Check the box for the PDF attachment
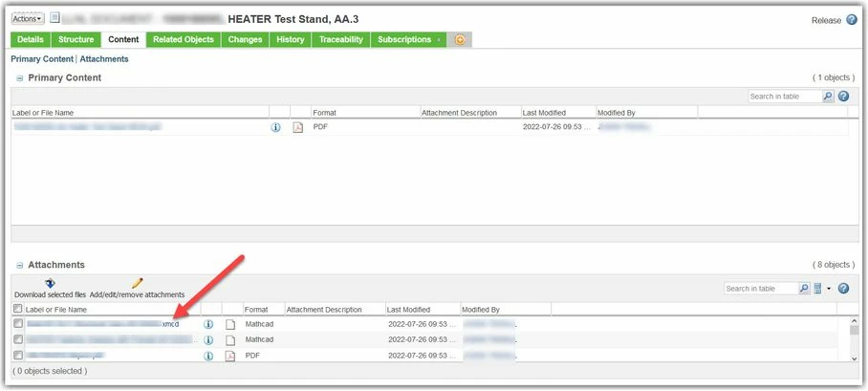Viewport: 868px width, 391px height. coord(18,356)
